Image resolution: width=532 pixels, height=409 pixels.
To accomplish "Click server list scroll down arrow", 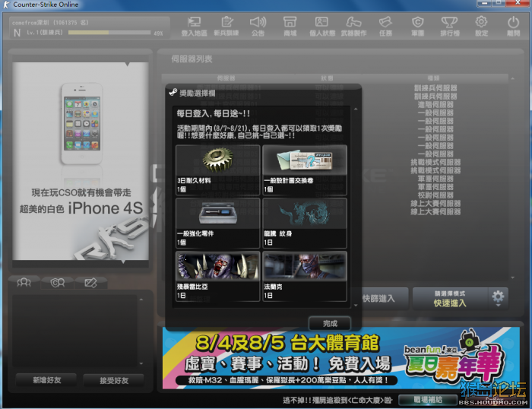I will click(513, 277).
